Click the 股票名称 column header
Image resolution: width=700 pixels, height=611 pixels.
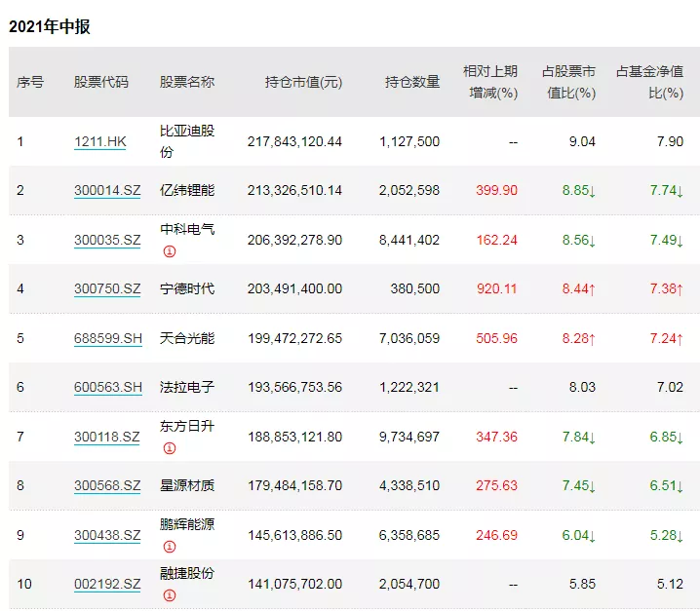pyautogui.click(x=186, y=82)
